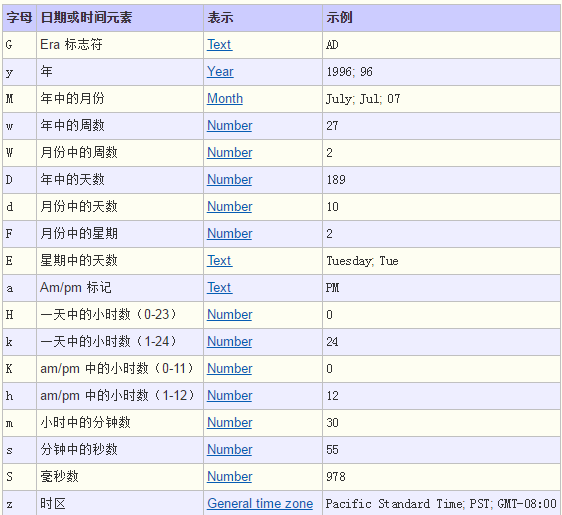Open Number link for 月份中的天数
Screen dimensions: 562x515
230,206
